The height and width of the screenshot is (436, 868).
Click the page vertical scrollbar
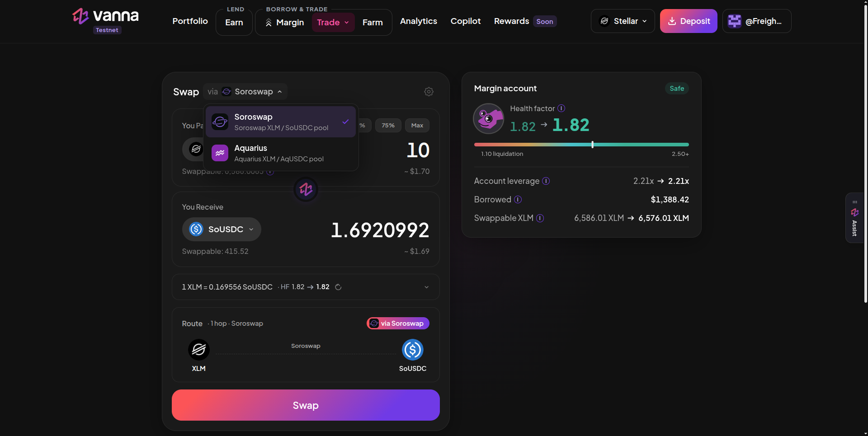click(865, 154)
